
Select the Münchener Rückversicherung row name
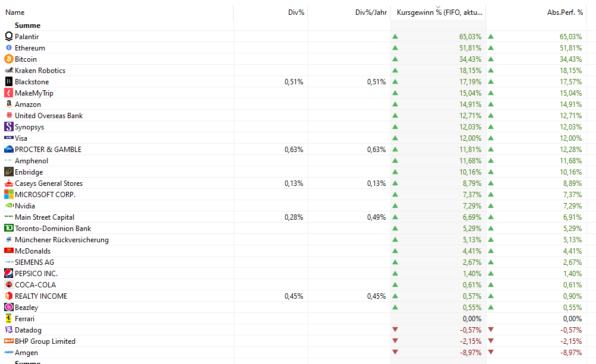tap(62, 240)
